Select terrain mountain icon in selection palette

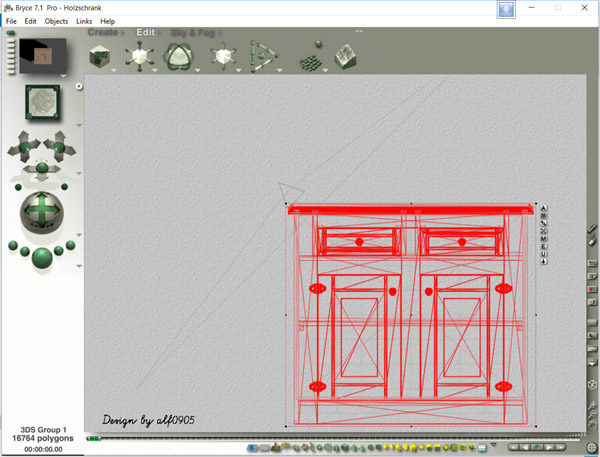click(276, 447)
